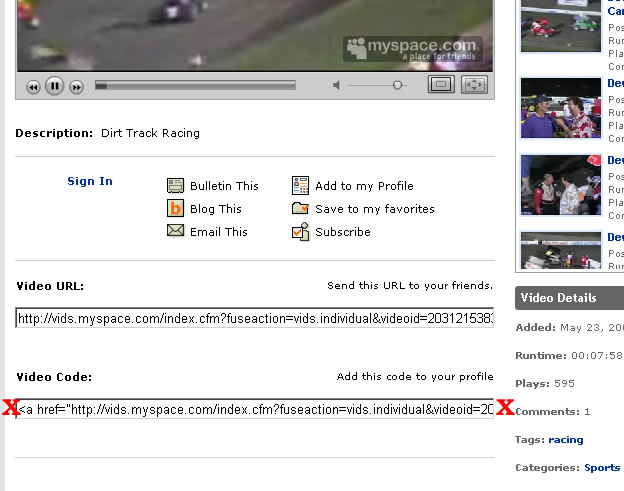Select the Video Code text field
Viewport: 624px width, 491px height.
[255, 409]
